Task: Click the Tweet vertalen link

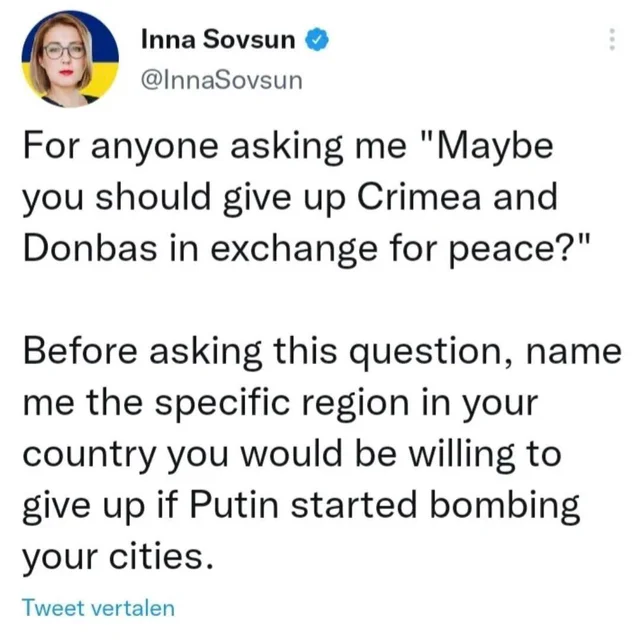Action: point(99,608)
